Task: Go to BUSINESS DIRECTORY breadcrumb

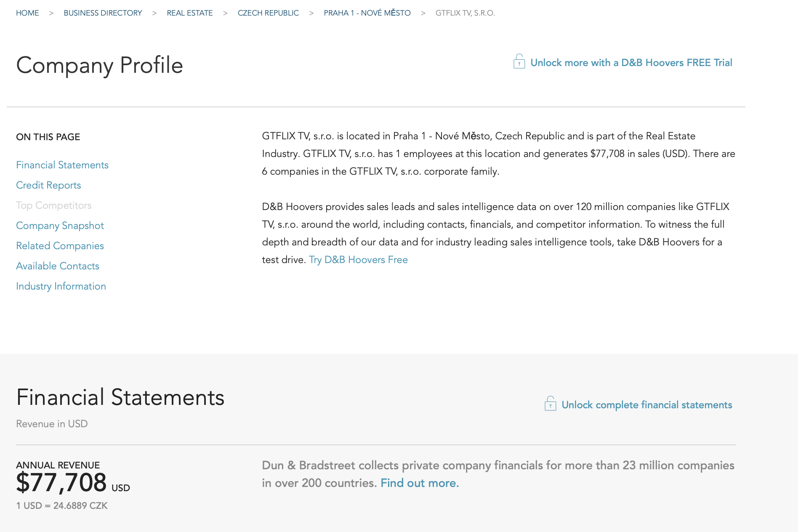Action: pyautogui.click(x=103, y=13)
